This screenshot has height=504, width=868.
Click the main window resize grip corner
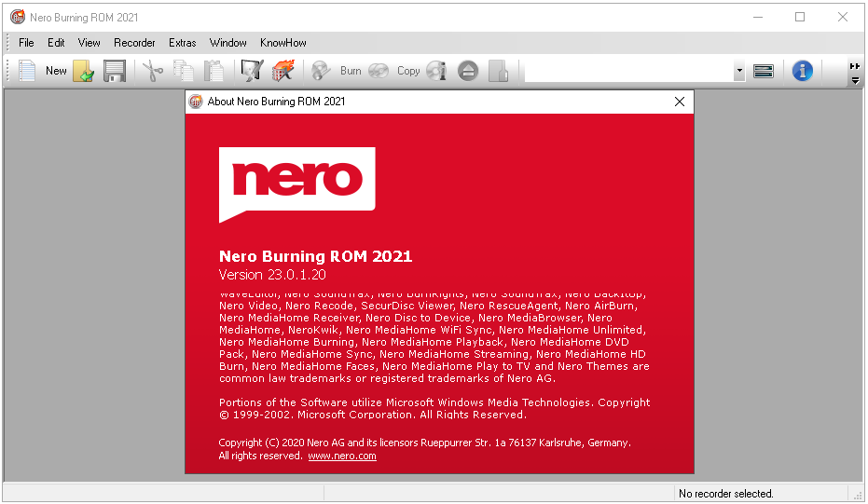(x=858, y=494)
